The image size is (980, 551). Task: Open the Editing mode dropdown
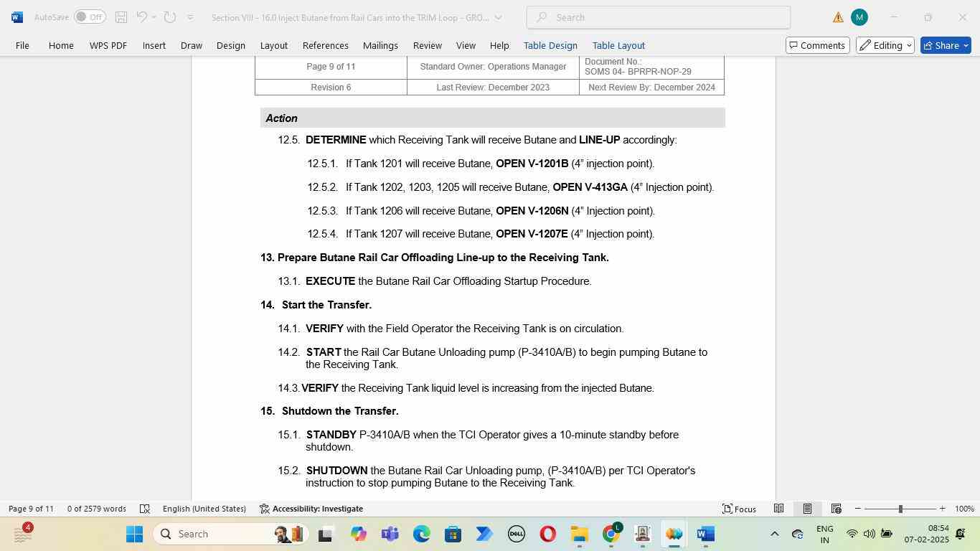click(x=885, y=45)
